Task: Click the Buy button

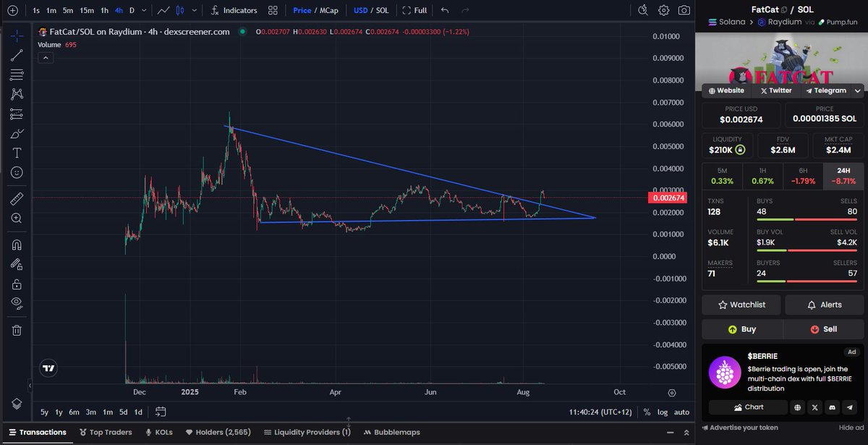Action: click(x=742, y=329)
